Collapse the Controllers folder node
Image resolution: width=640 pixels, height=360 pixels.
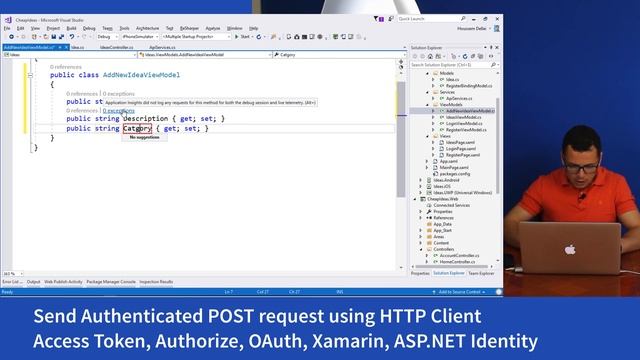click(421, 249)
